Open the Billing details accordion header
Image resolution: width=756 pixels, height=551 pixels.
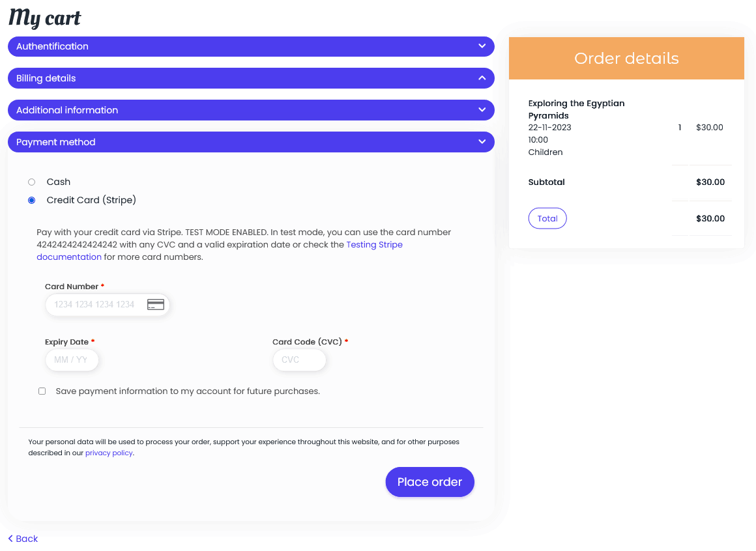coord(251,78)
